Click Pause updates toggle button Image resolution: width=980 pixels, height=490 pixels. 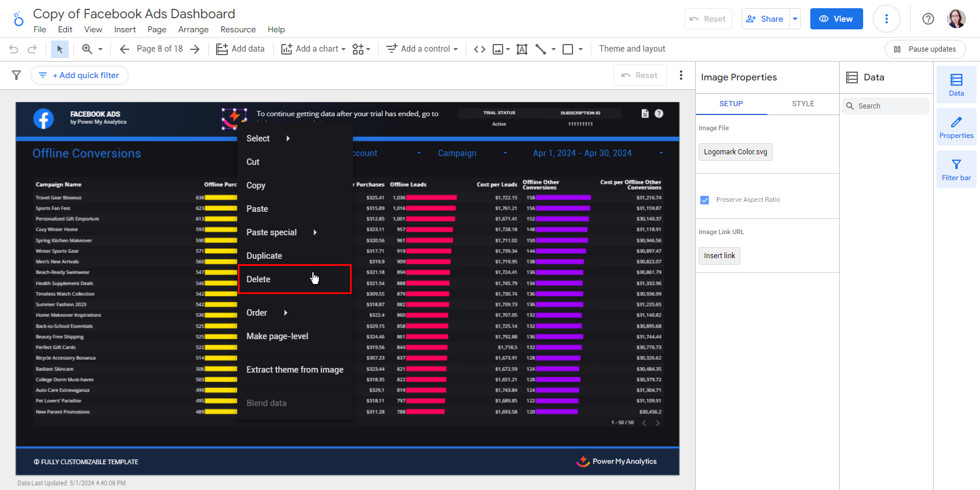(x=925, y=49)
